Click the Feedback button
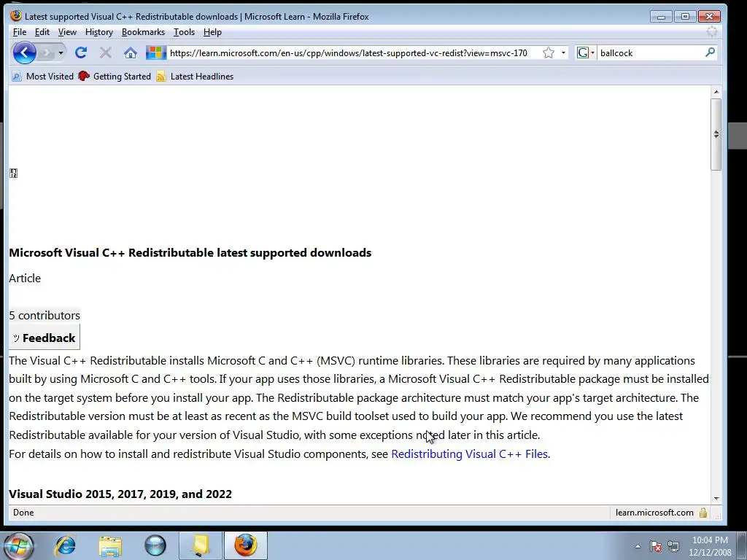Viewport: 747px width, 560px height. (44, 338)
